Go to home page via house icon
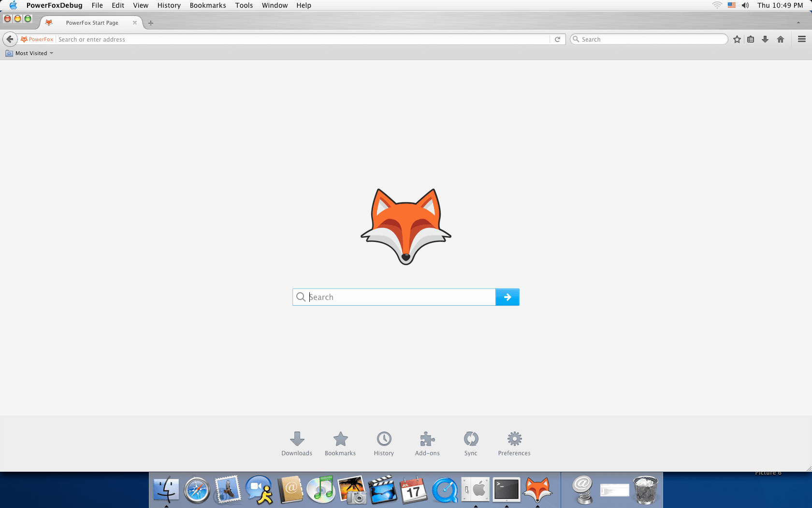 781,39
